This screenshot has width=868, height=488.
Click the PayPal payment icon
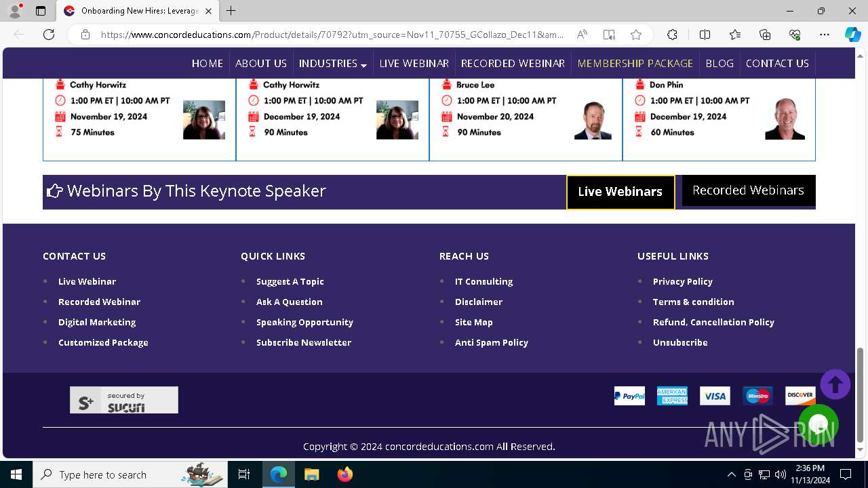click(629, 396)
